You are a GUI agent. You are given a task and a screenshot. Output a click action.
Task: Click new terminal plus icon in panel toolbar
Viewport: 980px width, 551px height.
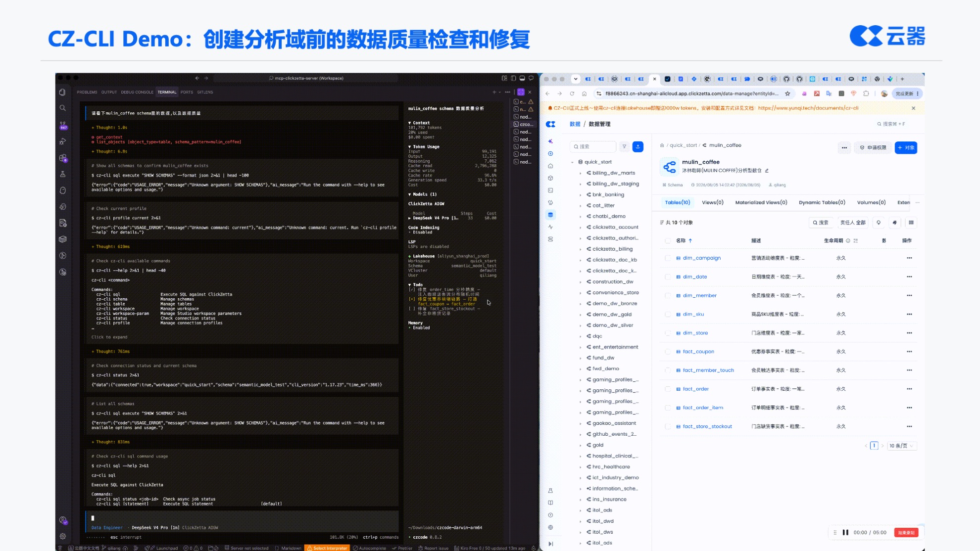pyautogui.click(x=494, y=92)
